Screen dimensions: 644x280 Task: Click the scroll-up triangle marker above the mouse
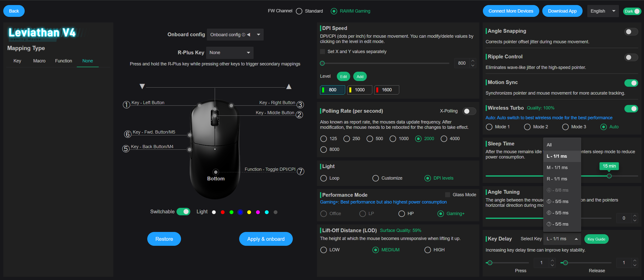[289, 86]
